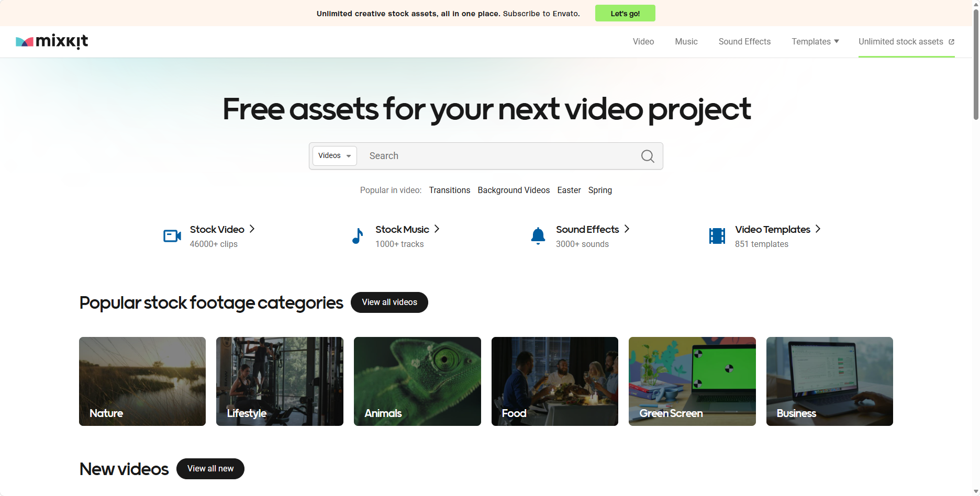The width and height of the screenshot is (980, 496).
Task: Open the Animals category thumbnail
Action: click(x=417, y=381)
